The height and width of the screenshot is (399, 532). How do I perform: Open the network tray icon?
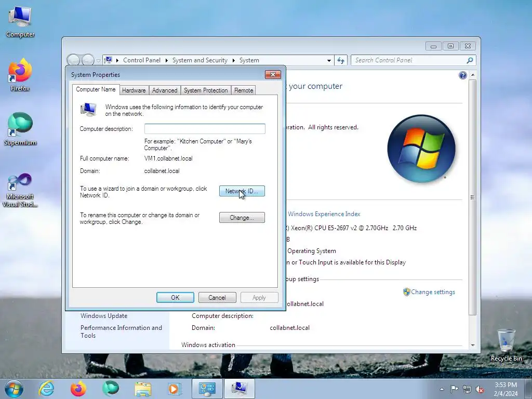pos(467,389)
